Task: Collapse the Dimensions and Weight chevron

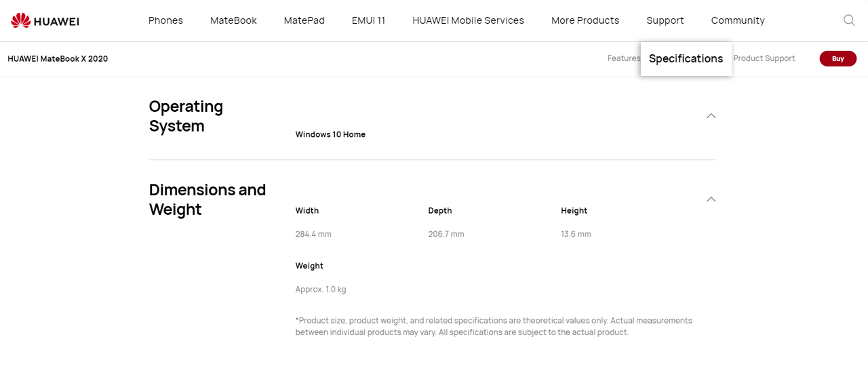Action: point(711,199)
